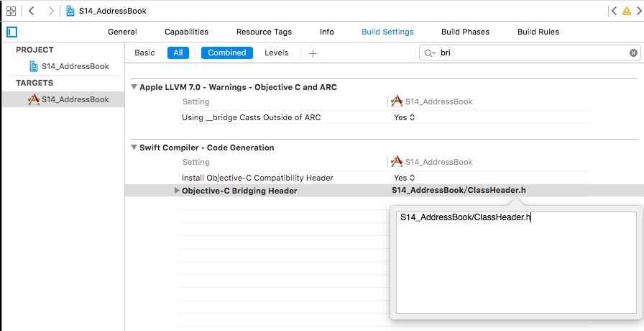Click Setting column header under Apple LLVM 7.0 section
644x331 pixels.
(196, 101)
